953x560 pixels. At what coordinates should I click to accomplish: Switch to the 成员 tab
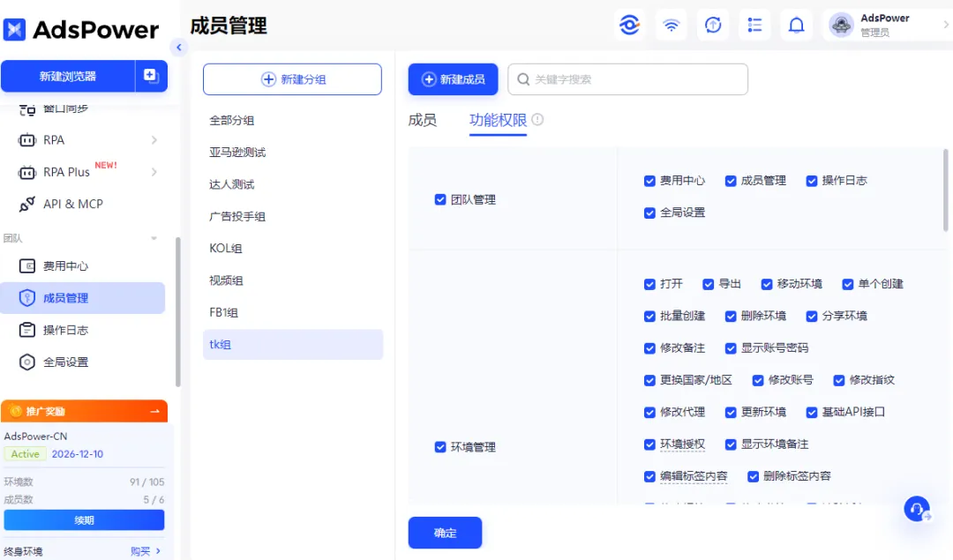pyautogui.click(x=423, y=120)
